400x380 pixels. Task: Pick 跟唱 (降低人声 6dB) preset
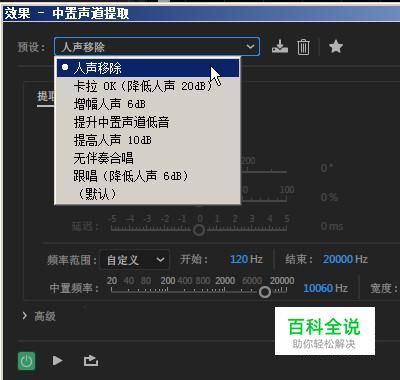(148, 176)
